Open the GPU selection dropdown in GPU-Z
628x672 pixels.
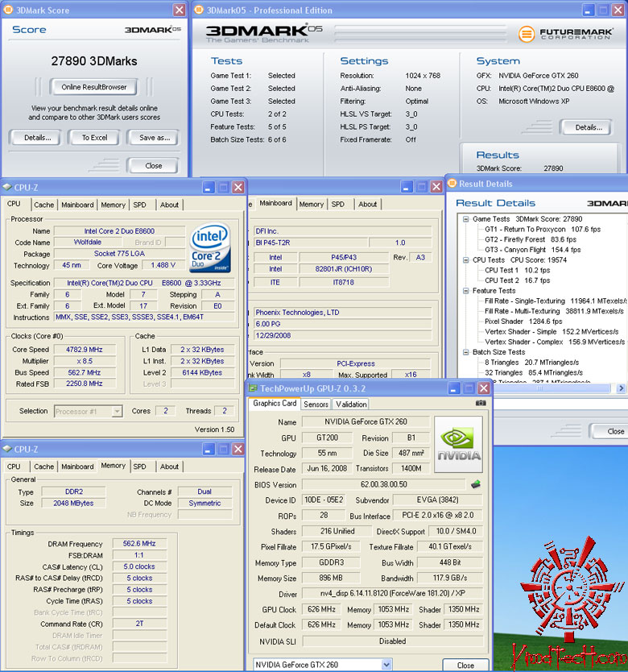coord(386,664)
